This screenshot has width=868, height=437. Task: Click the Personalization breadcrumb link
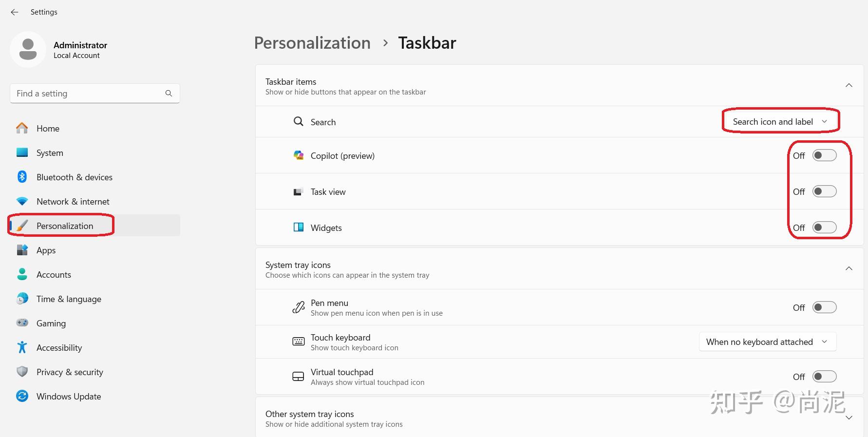tap(312, 43)
